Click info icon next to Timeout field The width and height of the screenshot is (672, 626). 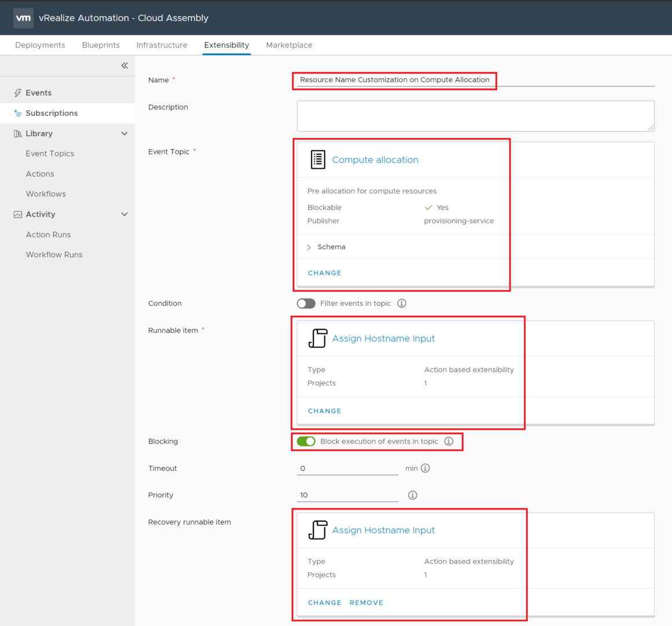pyautogui.click(x=425, y=468)
